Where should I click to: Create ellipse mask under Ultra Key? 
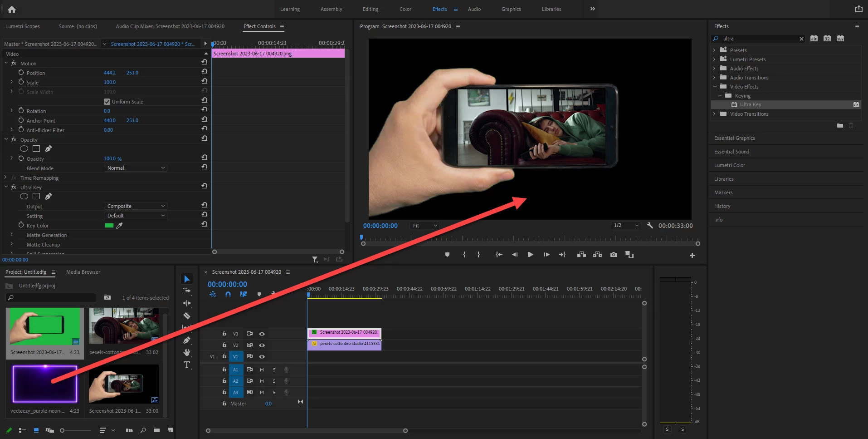click(x=24, y=196)
